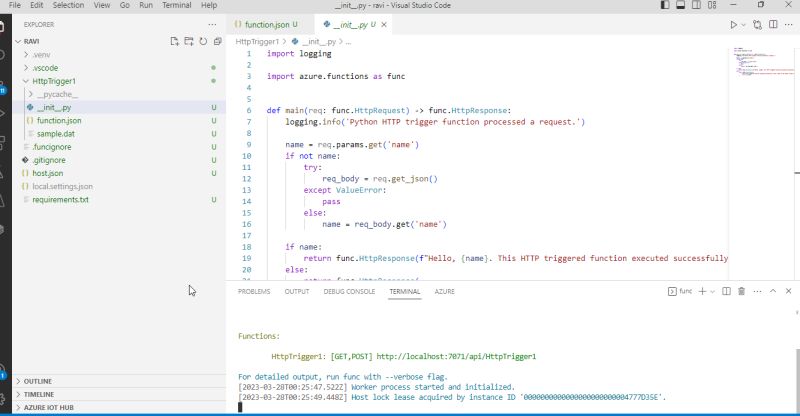Kill terminal with trash icon

point(741,291)
